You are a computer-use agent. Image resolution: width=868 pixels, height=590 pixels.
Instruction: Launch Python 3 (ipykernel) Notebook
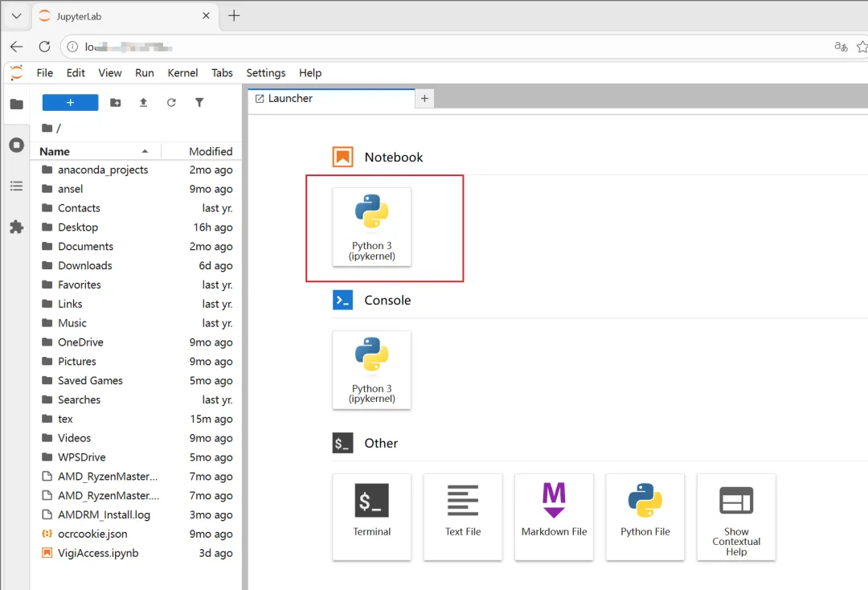coord(371,227)
